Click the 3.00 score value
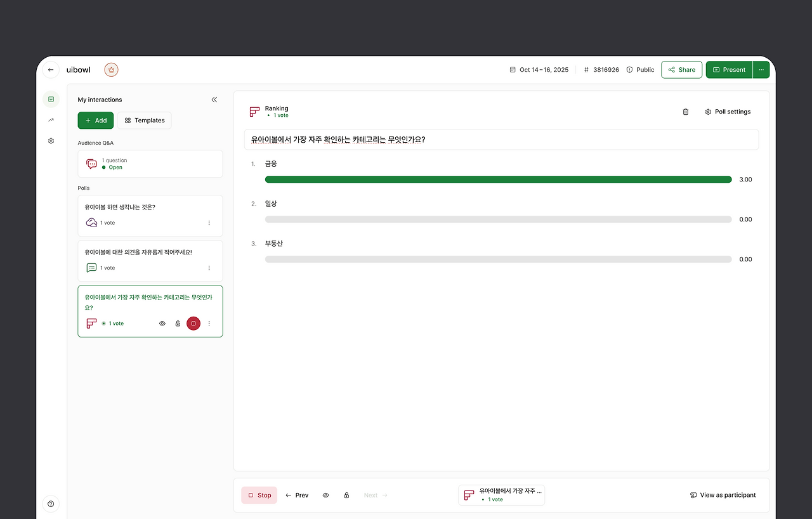This screenshot has width=812, height=519. 745,180
